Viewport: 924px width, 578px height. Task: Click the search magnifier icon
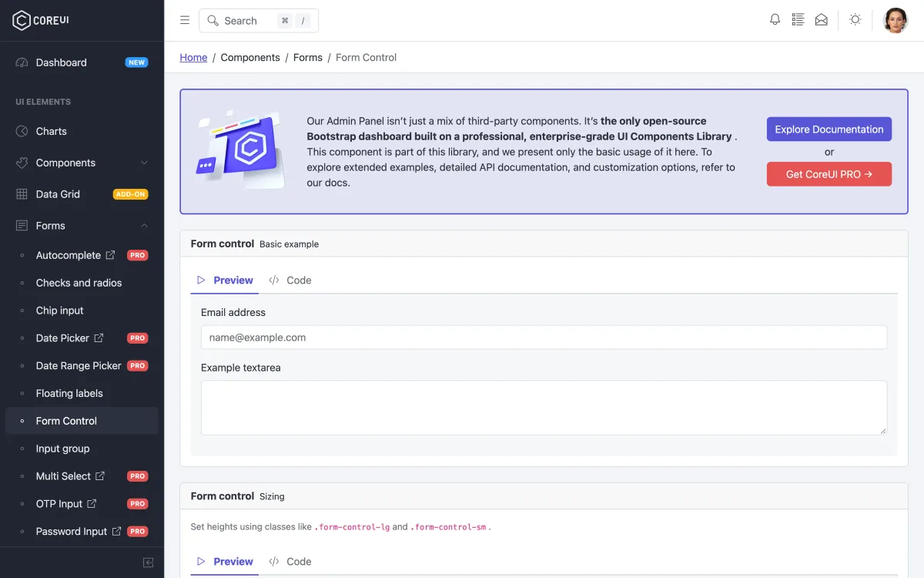213,21
